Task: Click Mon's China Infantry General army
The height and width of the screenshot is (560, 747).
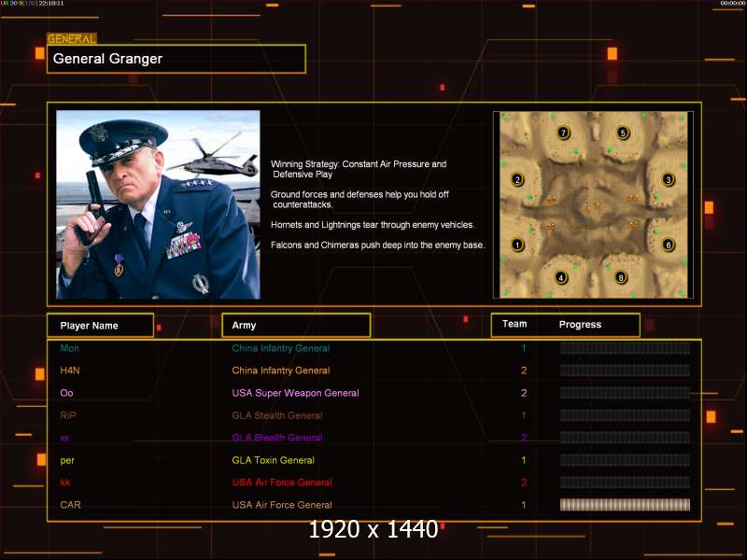Action: pos(281,348)
